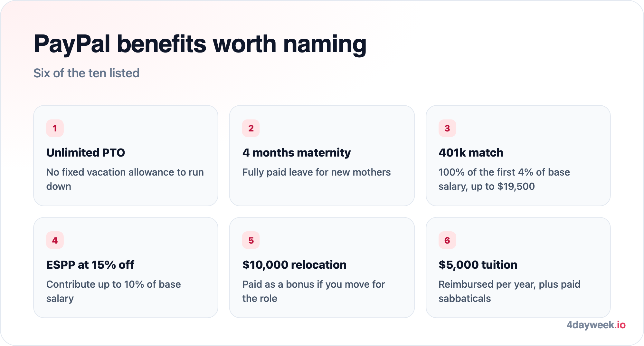Click the number 5 badge
Screen dimensions: 644x346
coord(251,240)
